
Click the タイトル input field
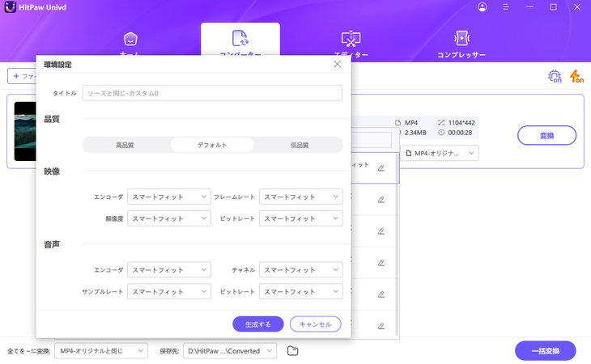tap(212, 93)
